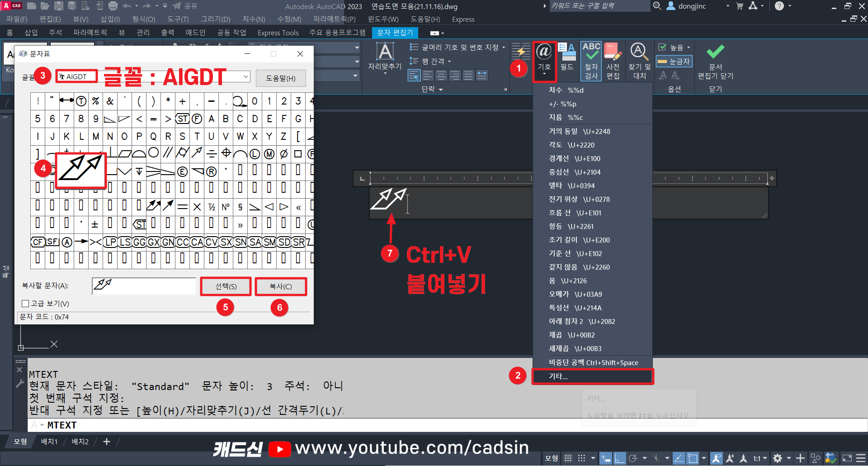Toggle Spell Check (철자 검사) button

(591, 61)
